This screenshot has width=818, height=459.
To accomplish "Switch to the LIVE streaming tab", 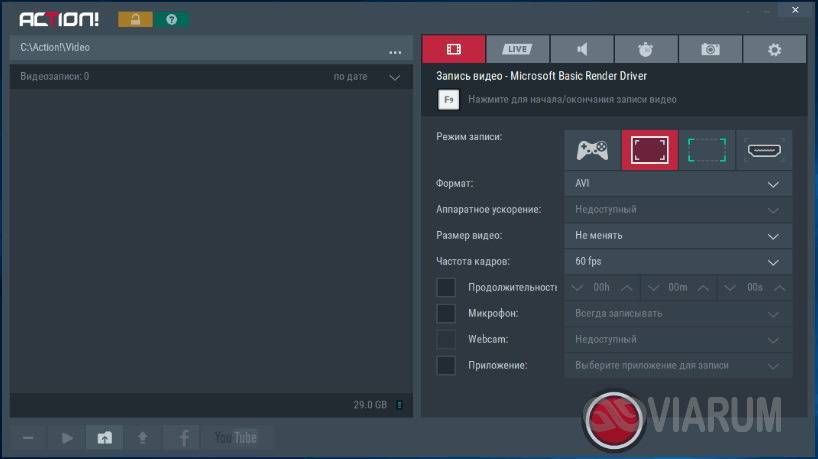I will [x=517, y=49].
